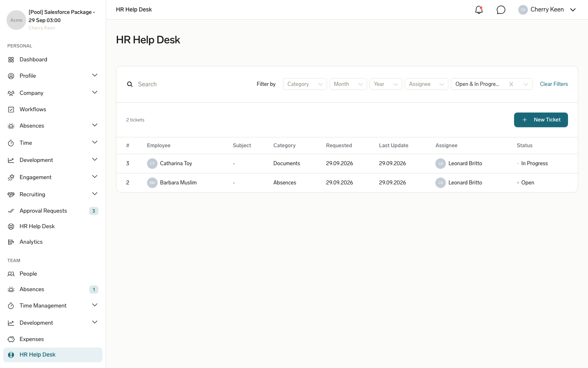Click the Analytics bar chart icon
588x368 pixels.
pyautogui.click(x=11, y=242)
